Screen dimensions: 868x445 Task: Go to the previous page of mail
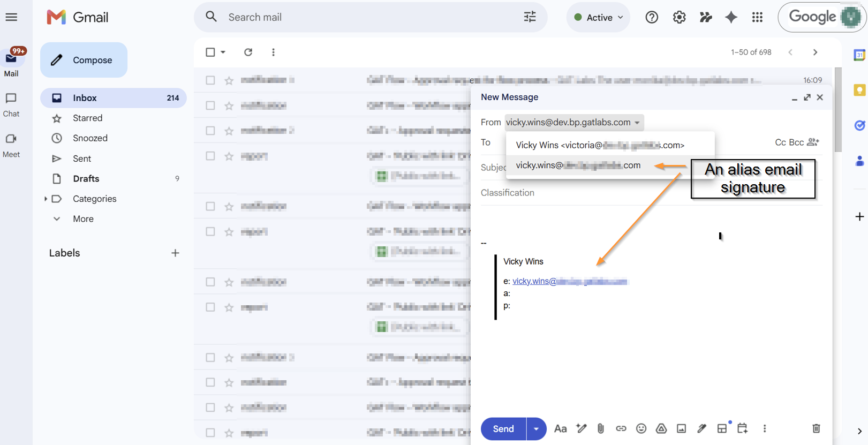pos(790,52)
